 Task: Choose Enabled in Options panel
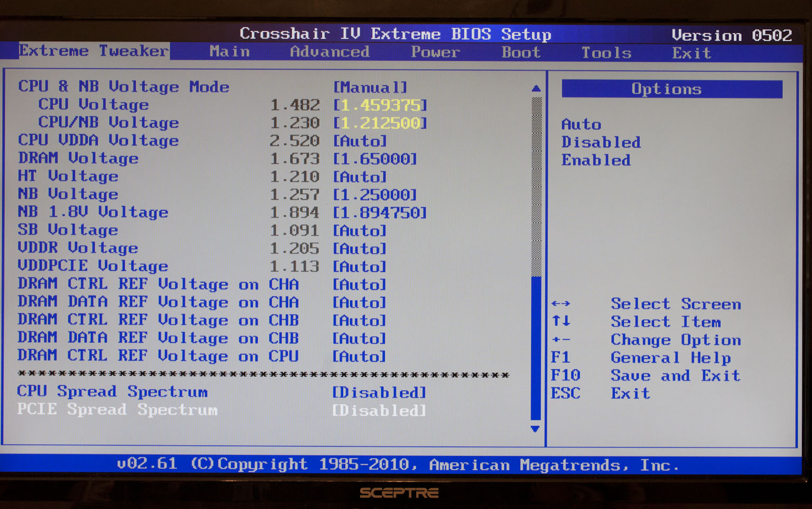click(596, 160)
